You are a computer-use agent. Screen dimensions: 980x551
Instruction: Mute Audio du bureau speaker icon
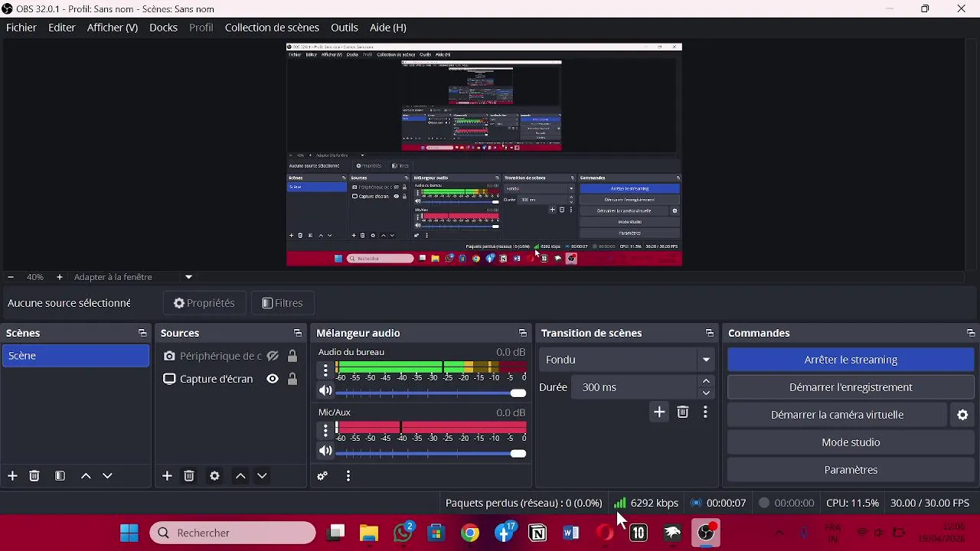pos(325,391)
